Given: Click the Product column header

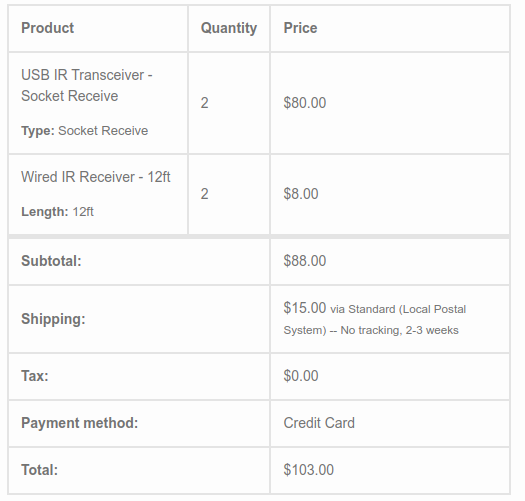Looking at the screenshot, I should [x=48, y=28].
